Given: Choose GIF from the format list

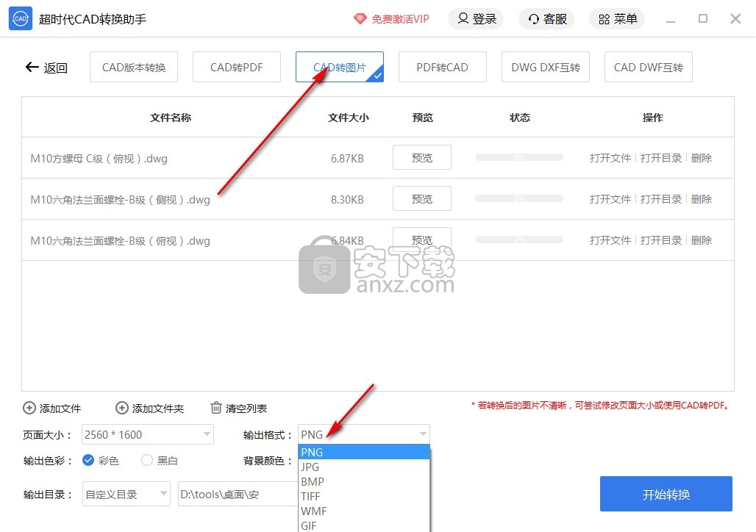Looking at the screenshot, I should pyautogui.click(x=364, y=525).
